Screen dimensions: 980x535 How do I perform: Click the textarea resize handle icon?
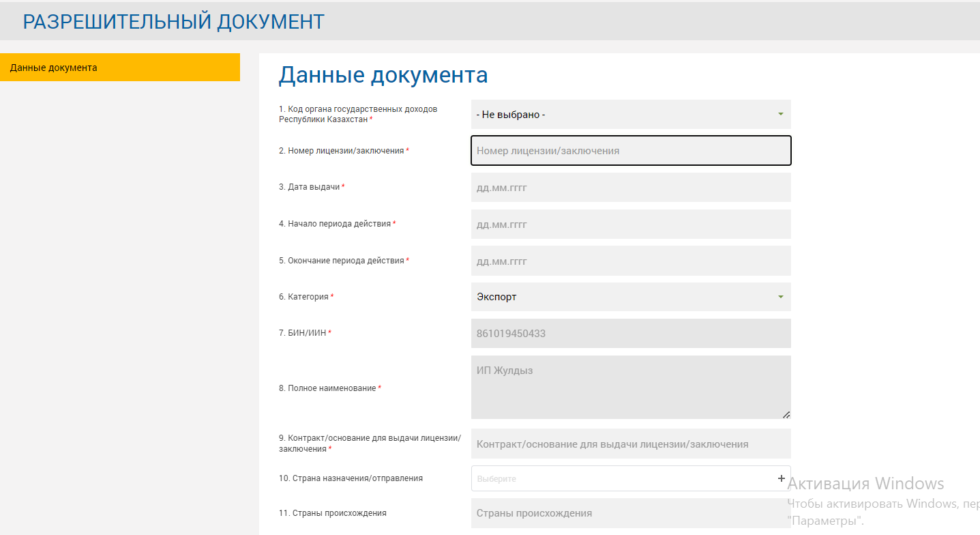(x=786, y=414)
